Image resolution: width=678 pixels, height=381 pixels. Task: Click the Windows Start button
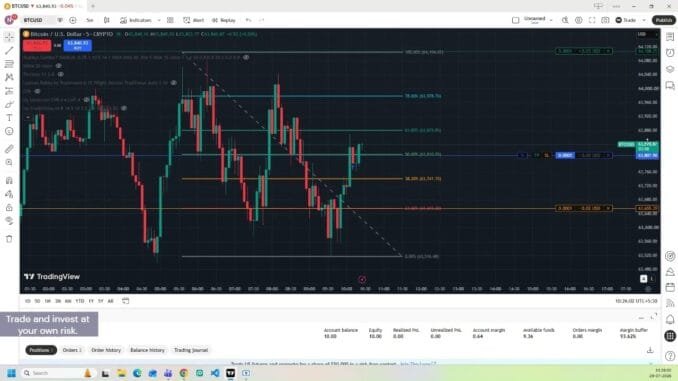click(12, 373)
